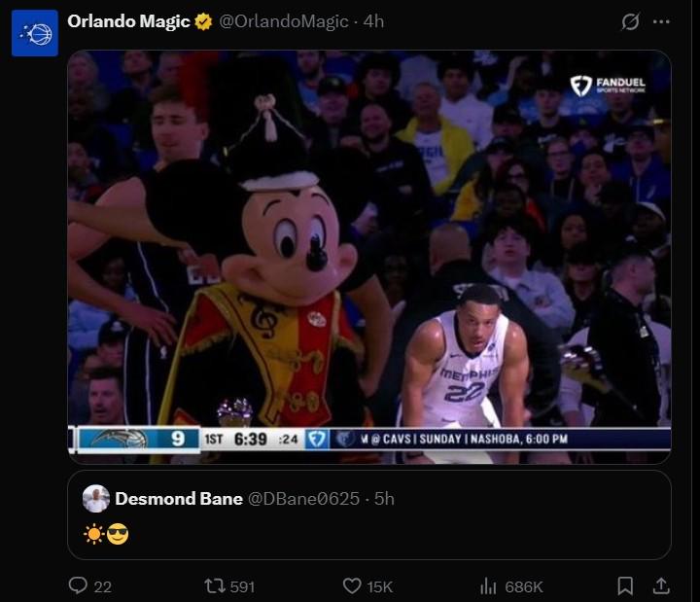The height and width of the screenshot is (602, 700).
Task: Click the Orlando Magic profile avatar
Action: coord(35,33)
